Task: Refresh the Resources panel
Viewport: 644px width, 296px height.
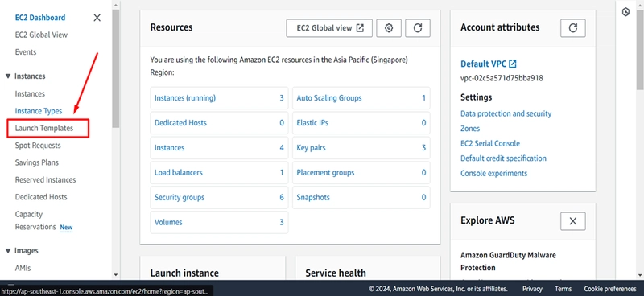Action: click(418, 28)
